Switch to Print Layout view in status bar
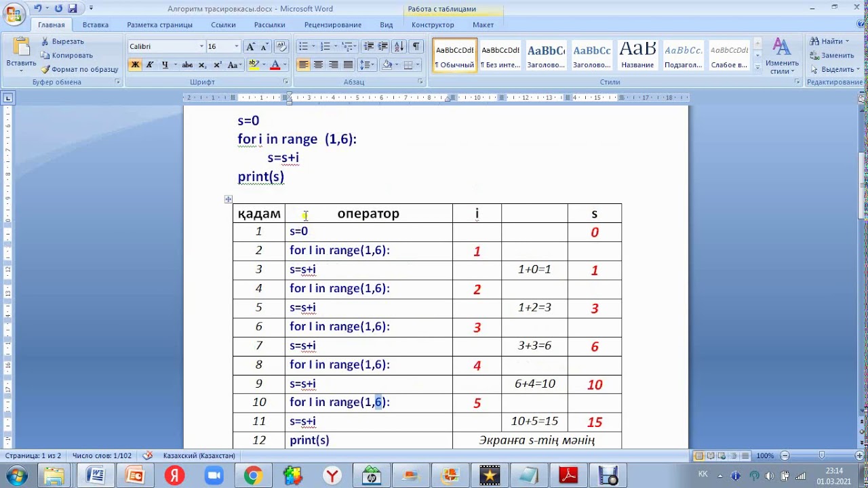 (698, 455)
